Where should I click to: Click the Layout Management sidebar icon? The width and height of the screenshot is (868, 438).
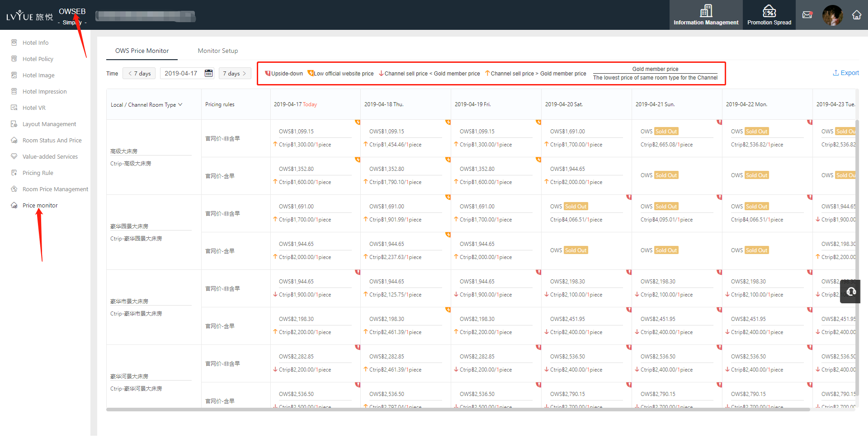14,124
